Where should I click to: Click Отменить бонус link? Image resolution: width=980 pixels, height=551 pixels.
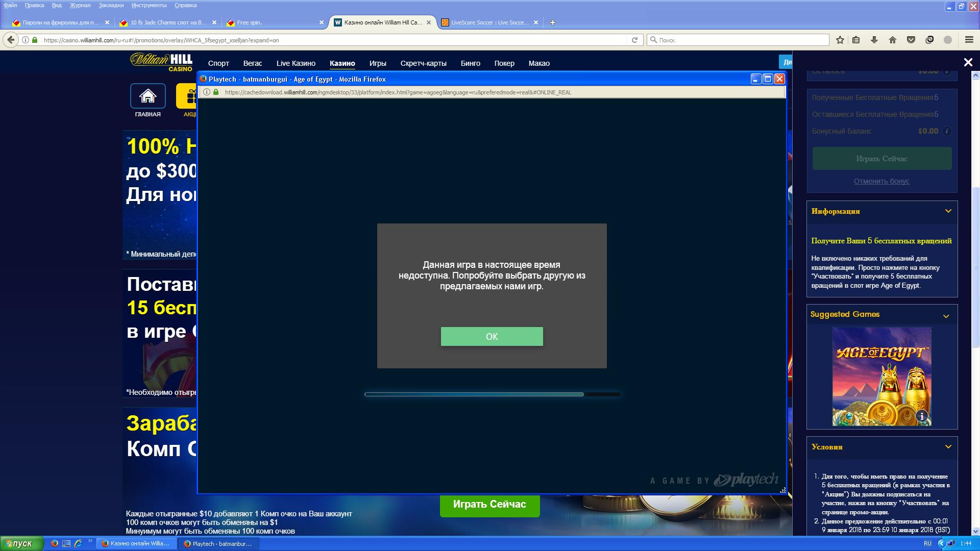(x=881, y=181)
